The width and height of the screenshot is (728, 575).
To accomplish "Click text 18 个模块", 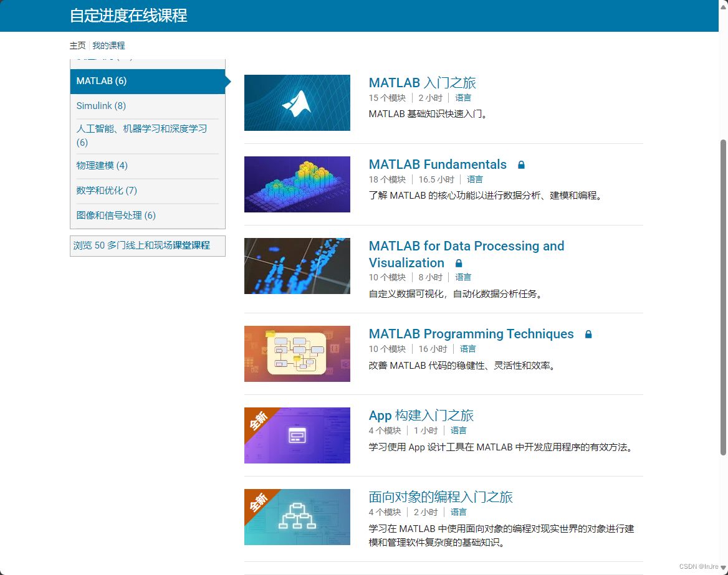I will pyautogui.click(x=387, y=179).
